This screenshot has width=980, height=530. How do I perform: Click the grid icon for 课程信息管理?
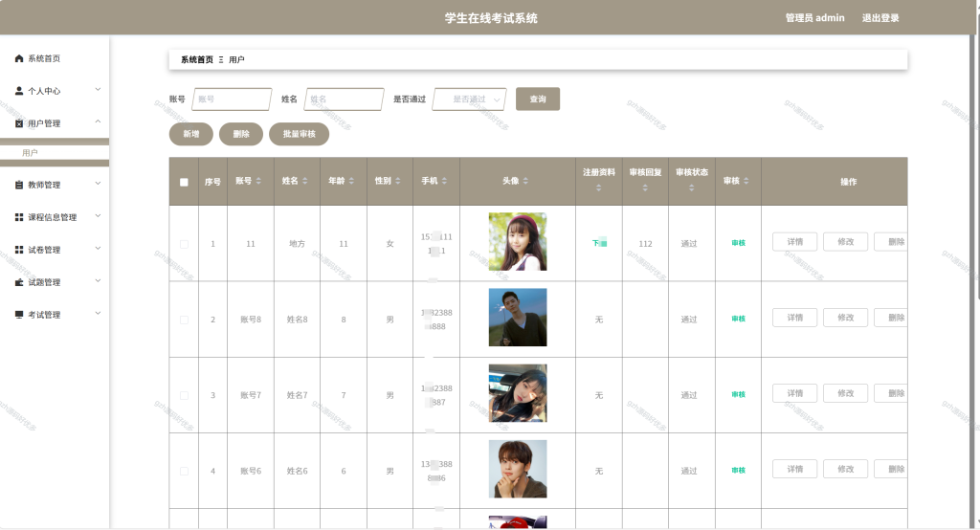(x=19, y=217)
